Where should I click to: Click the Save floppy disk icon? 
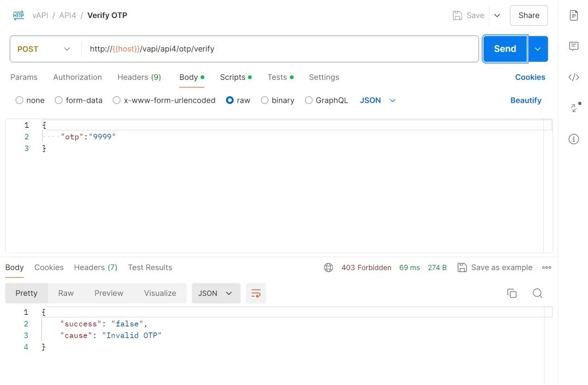click(x=457, y=15)
